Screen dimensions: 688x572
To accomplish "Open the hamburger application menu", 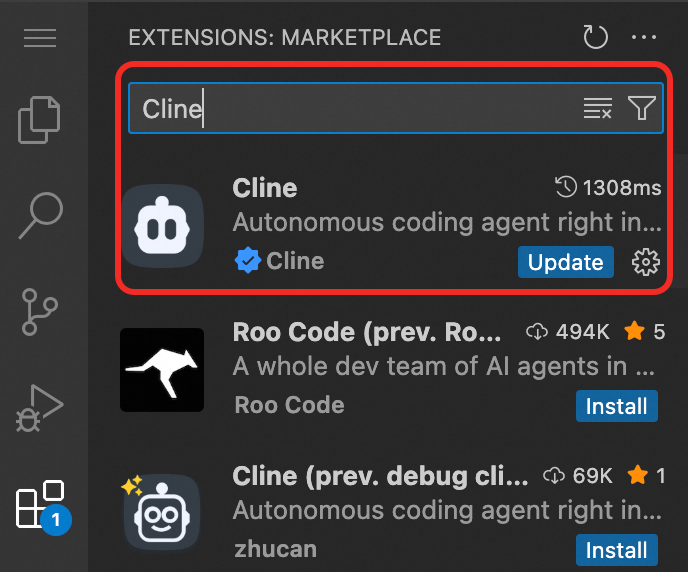I will click(x=40, y=39).
